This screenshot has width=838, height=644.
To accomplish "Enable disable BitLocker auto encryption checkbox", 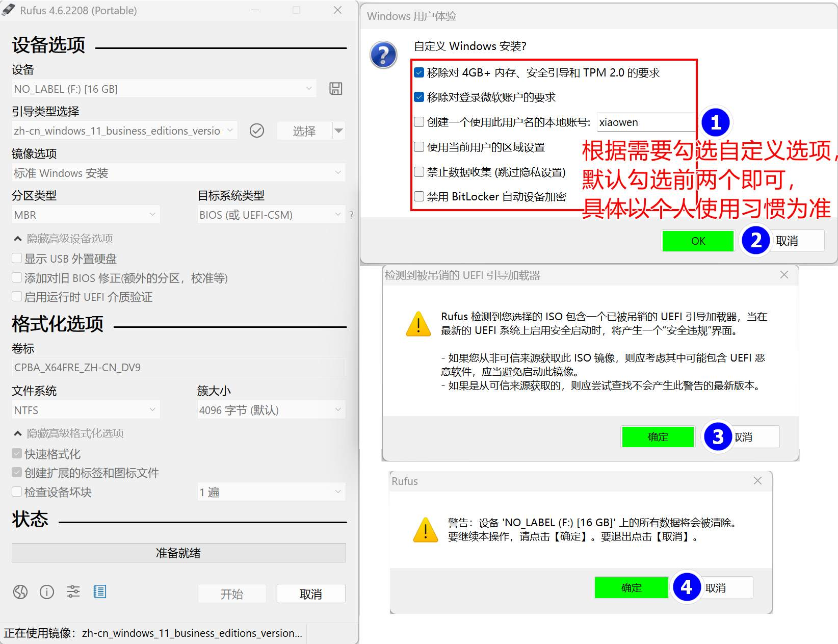I will click(x=419, y=196).
